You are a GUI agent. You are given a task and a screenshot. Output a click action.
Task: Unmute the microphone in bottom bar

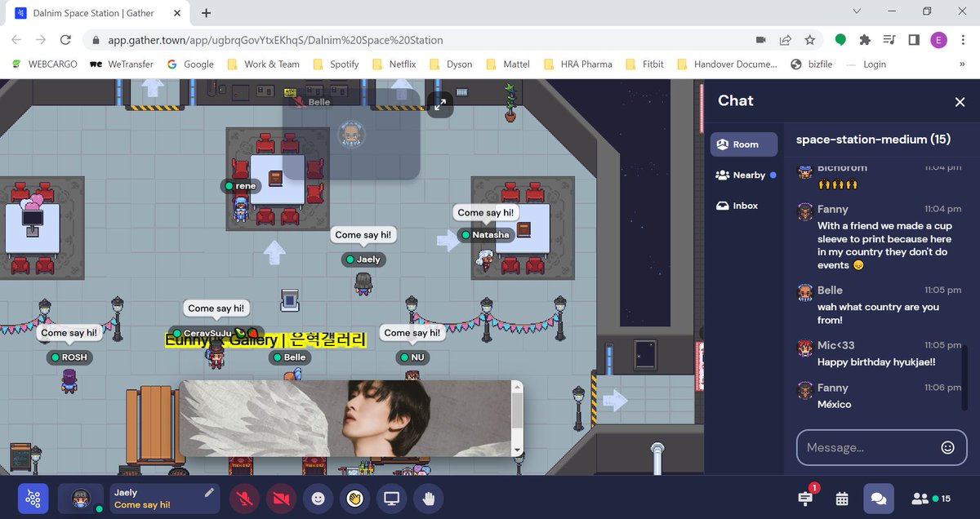point(244,499)
